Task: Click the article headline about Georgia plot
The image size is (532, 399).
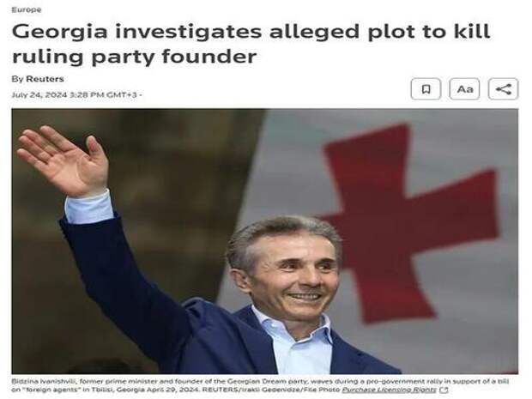Action: [x=251, y=44]
